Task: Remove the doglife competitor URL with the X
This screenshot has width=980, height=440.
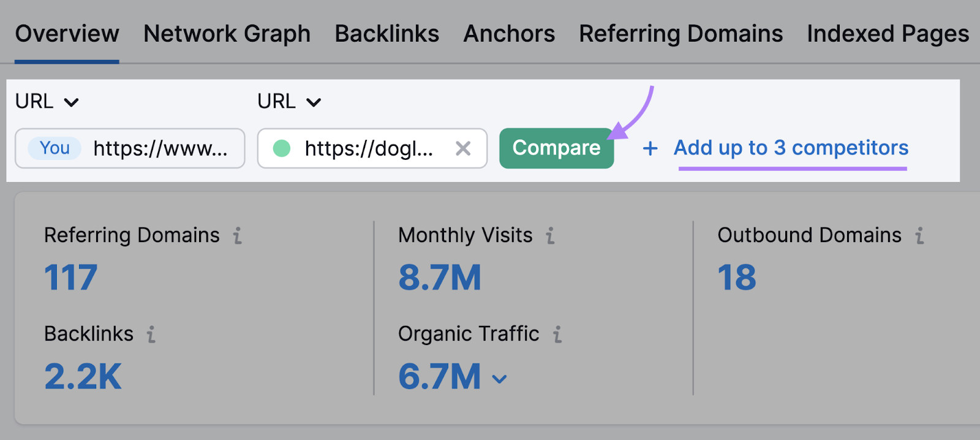Action: click(x=464, y=148)
